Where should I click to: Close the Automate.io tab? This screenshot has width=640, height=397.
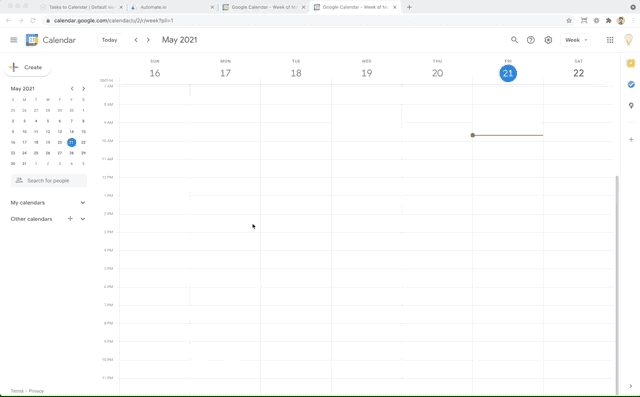(212, 7)
